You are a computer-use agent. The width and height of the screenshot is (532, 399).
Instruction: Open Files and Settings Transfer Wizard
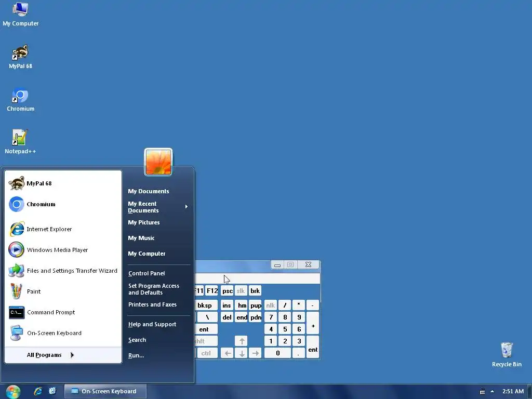coord(63,271)
